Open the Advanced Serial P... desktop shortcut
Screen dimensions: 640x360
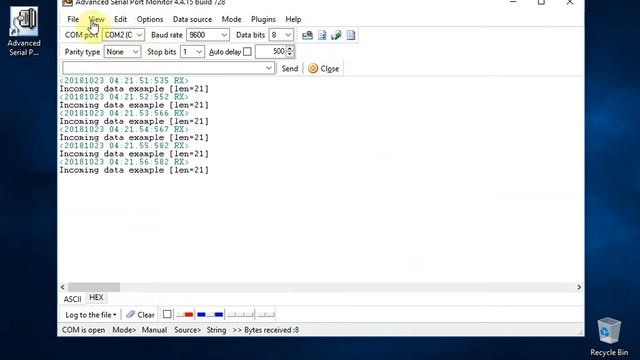pos(24,31)
